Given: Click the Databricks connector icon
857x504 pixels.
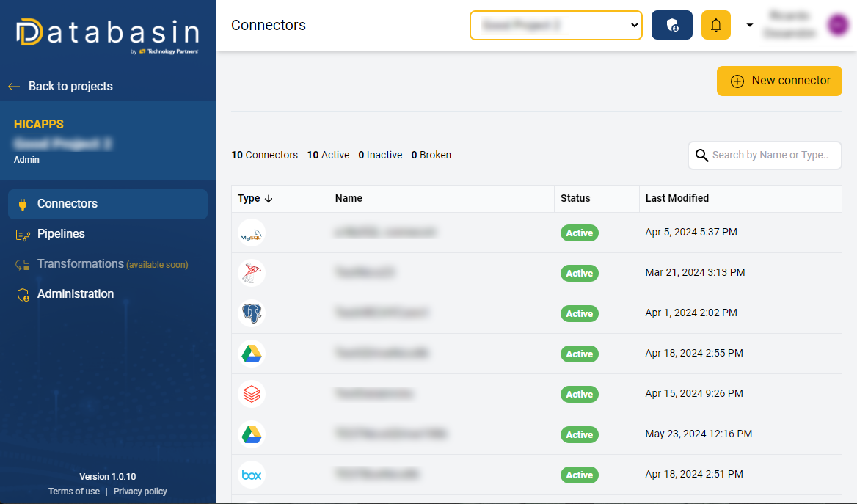Looking at the screenshot, I should pos(252,394).
